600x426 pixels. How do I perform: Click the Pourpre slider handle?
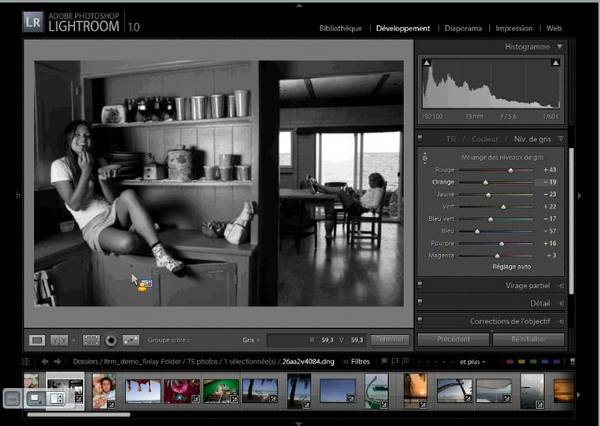click(502, 244)
